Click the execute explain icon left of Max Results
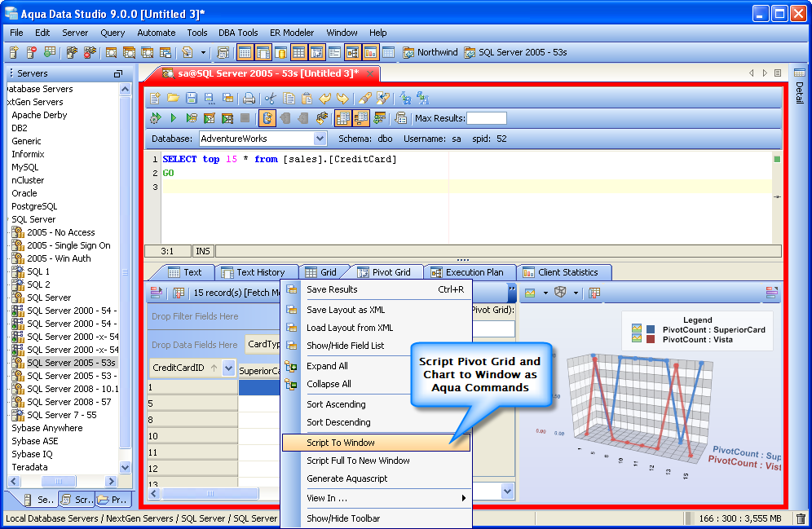Viewport: 812px width, 529px height. pos(401,118)
